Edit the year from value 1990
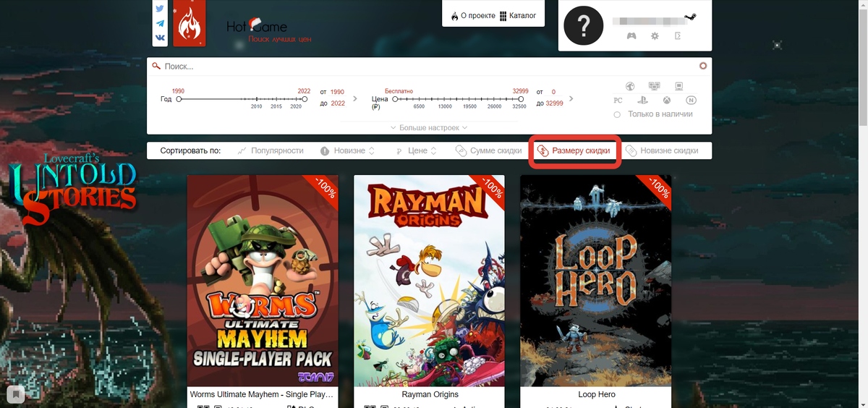 click(337, 92)
